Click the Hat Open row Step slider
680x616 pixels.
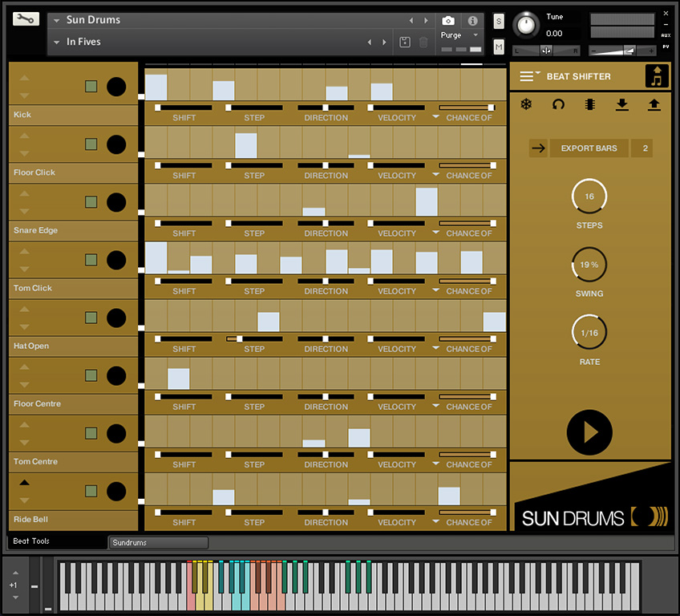254,338
